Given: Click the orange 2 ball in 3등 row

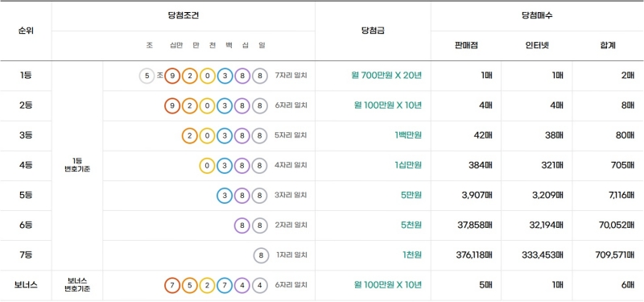Looking at the screenshot, I should pos(190,135).
